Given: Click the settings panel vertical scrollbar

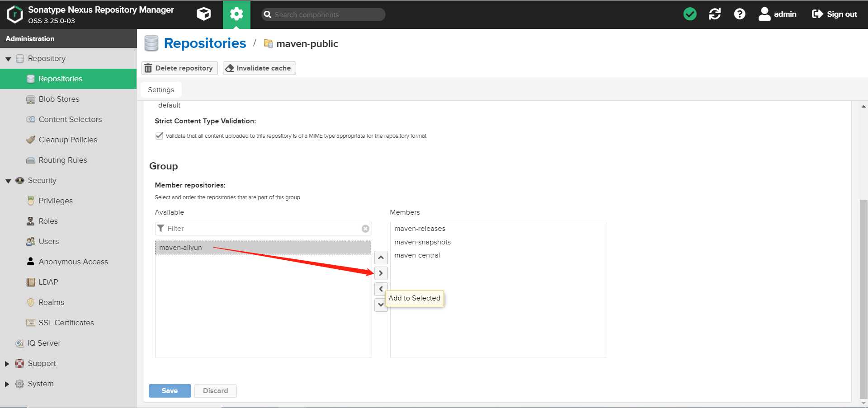Looking at the screenshot, I should pyautogui.click(x=863, y=298).
